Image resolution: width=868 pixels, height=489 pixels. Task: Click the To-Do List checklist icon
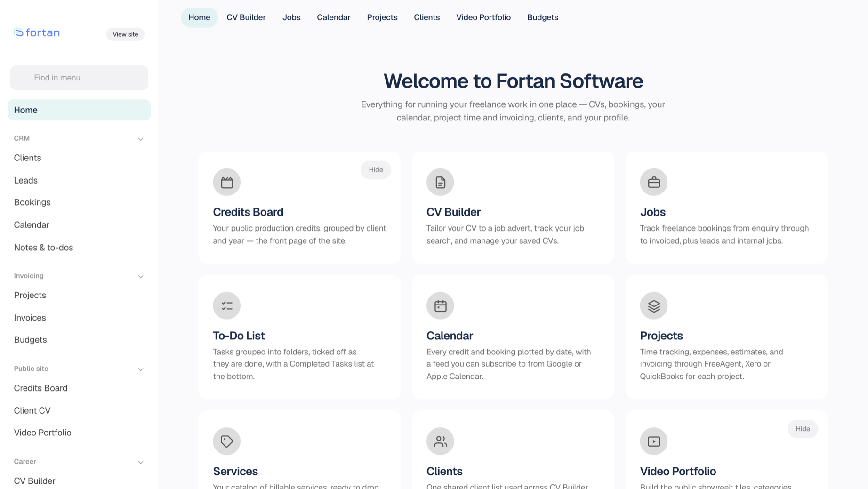pyautogui.click(x=226, y=306)
